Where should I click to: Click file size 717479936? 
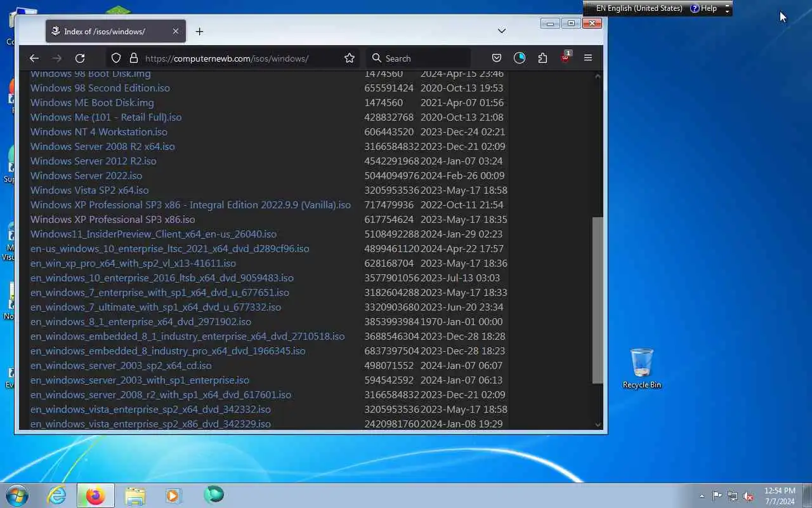[389, 205]
